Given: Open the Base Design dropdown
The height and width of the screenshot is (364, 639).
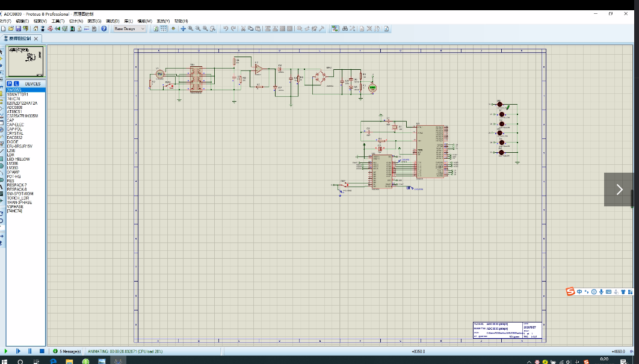Looking at the screenshot, I should pos(129,28).
